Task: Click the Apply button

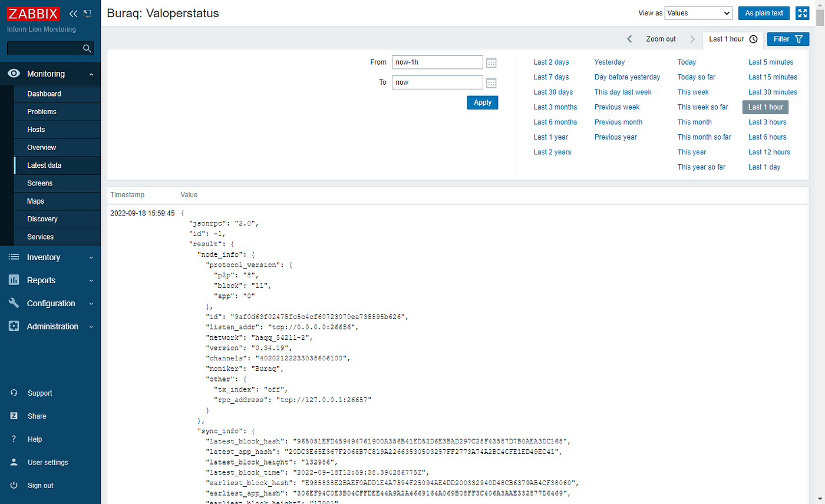Action: (x=483, y=102)
